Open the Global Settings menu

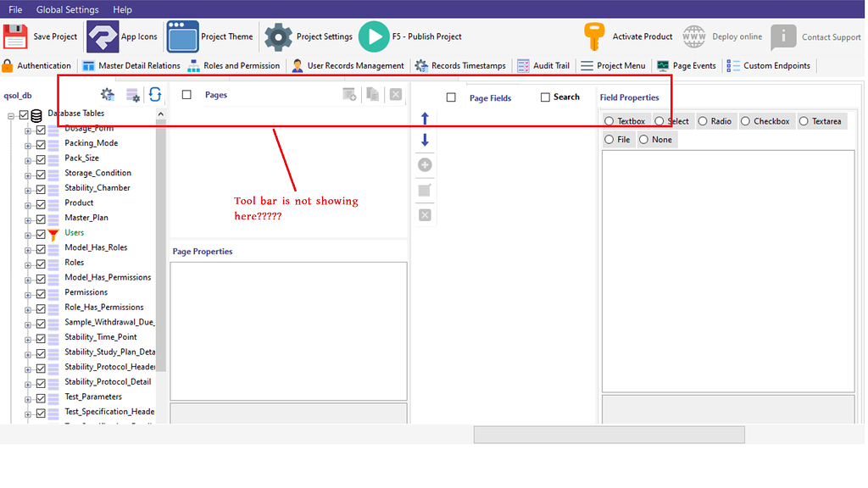tap(67, 9)
